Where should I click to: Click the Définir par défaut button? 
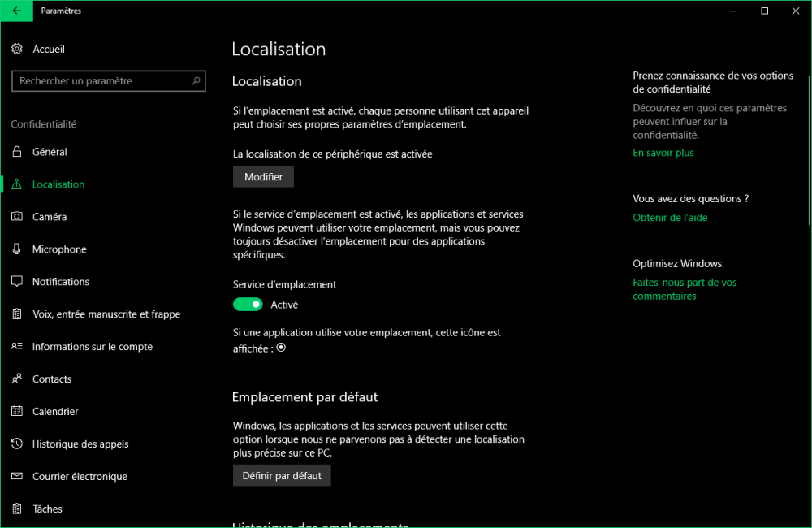click(282, 476)
